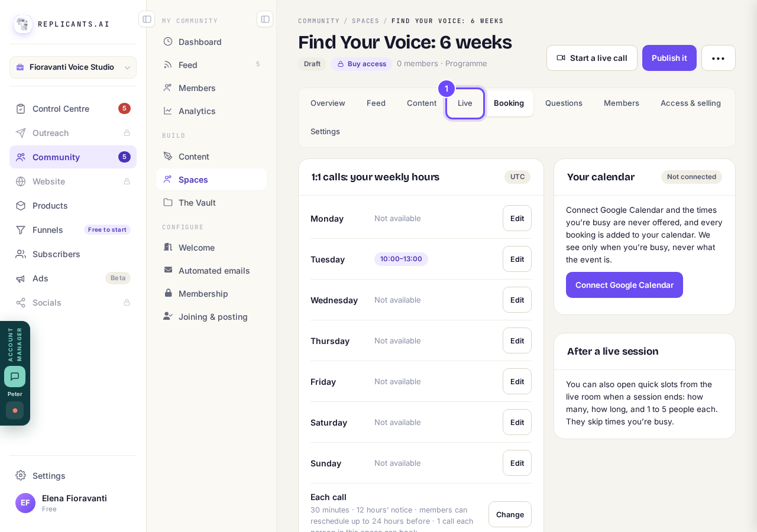Click the Outreach paper plane icon
Screen dimensions: 757x532
tap(21, 133)
